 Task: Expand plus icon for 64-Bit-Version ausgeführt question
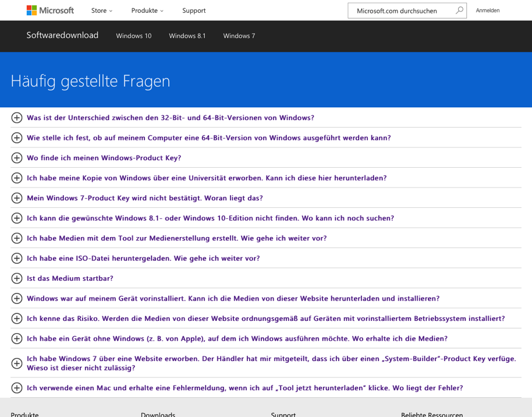[17, 138]
